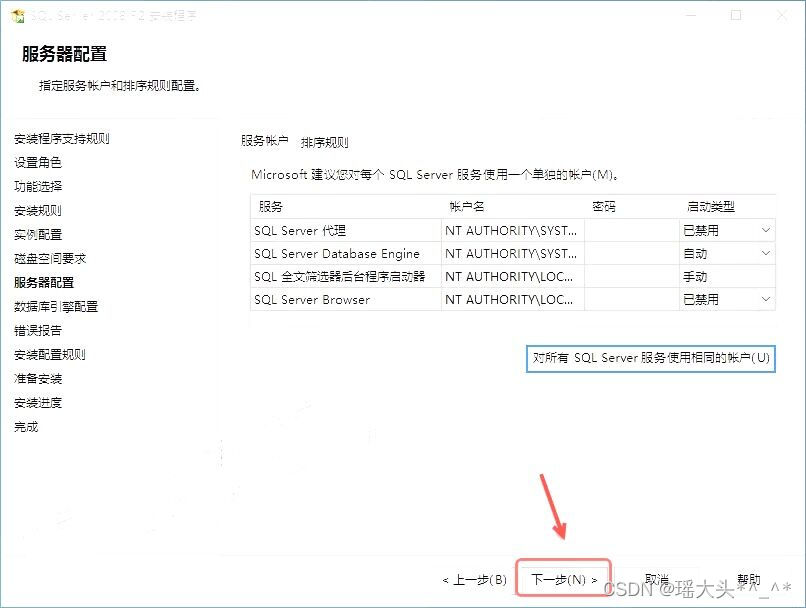
Task: Click password cell for SQL Server Database Engine
Action: pyautogui.click(x=632, y=253)
